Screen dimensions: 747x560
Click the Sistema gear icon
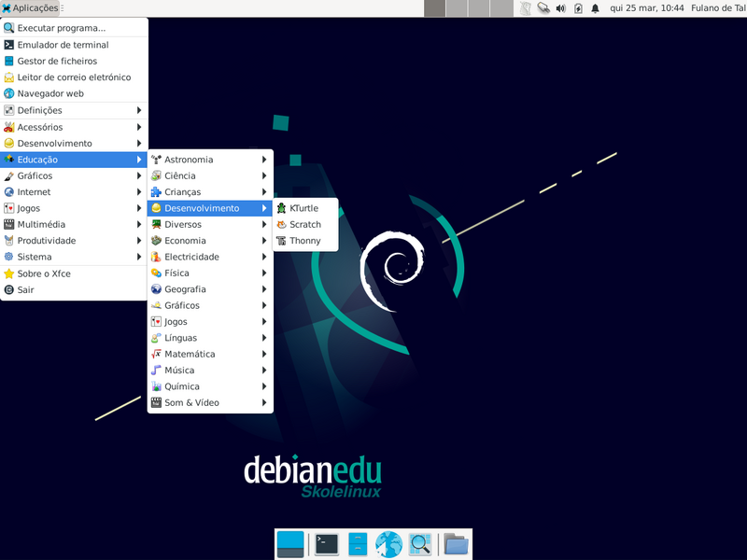(9, 257)
